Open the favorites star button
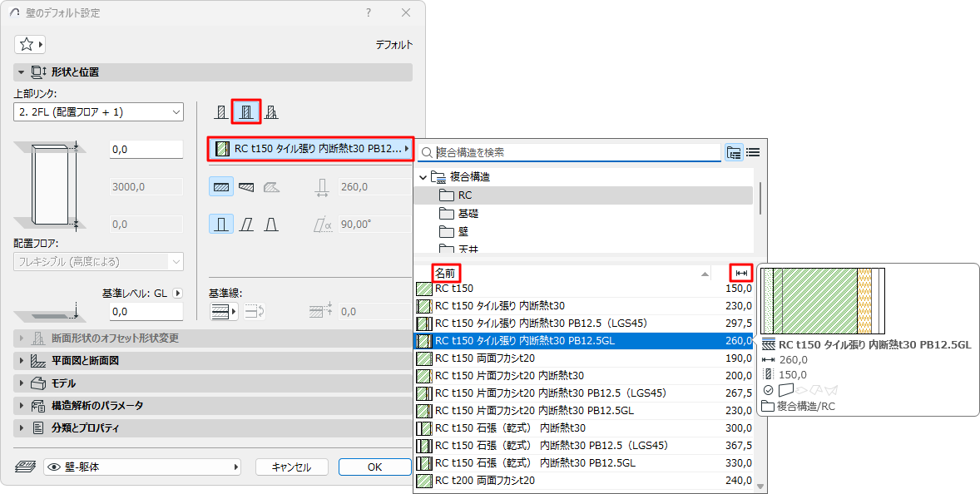This screenshot has height=494, width=980. click(30, 44)
